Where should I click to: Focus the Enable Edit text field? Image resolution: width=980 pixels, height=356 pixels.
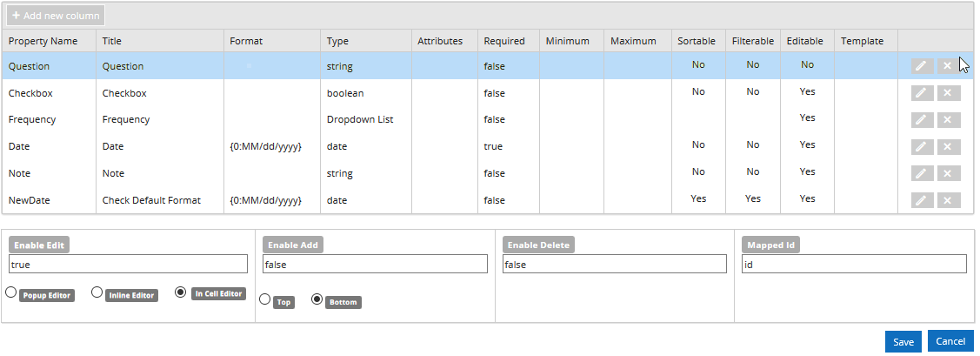(x=129, y=265)
